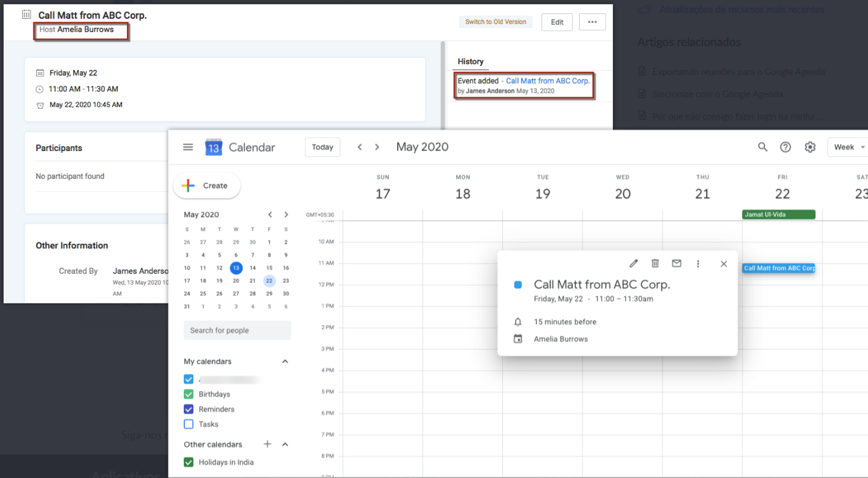
Task: Click the Edit meeting button
Action: coord(557,22)
